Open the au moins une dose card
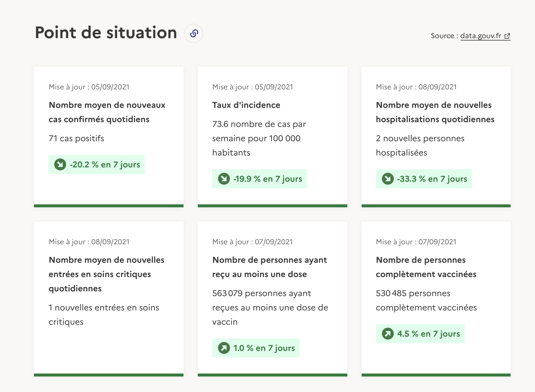This screenshot has width=535, height=392. [x=273, y=299]
